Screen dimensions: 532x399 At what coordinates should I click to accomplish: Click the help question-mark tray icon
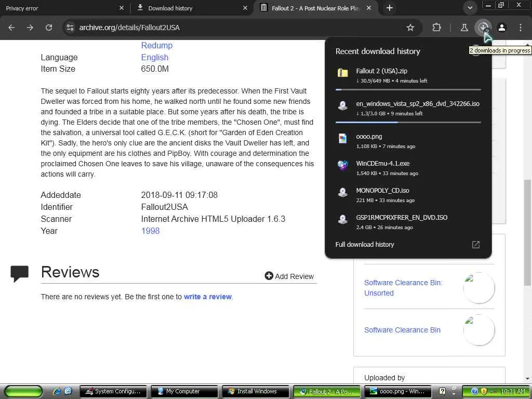coord(442,391)
